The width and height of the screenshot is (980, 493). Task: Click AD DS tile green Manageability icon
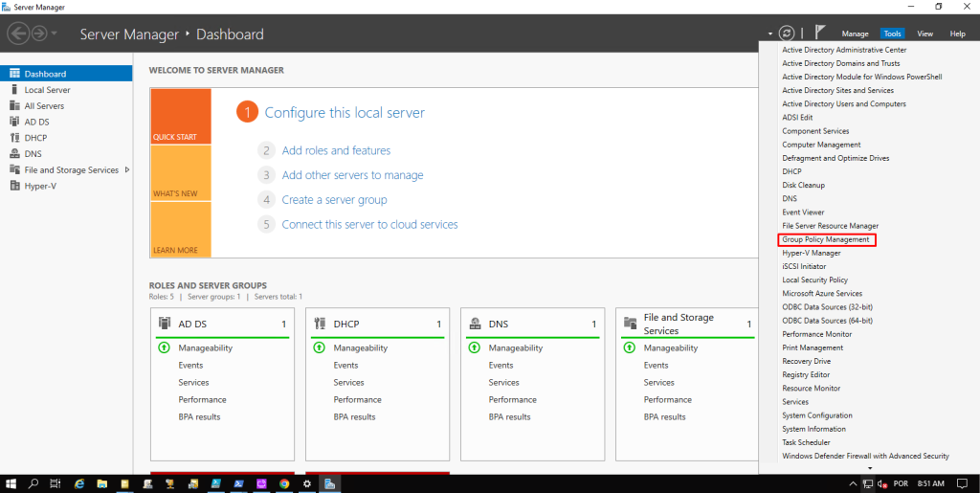pyautogui.click(x=164, y=347)
